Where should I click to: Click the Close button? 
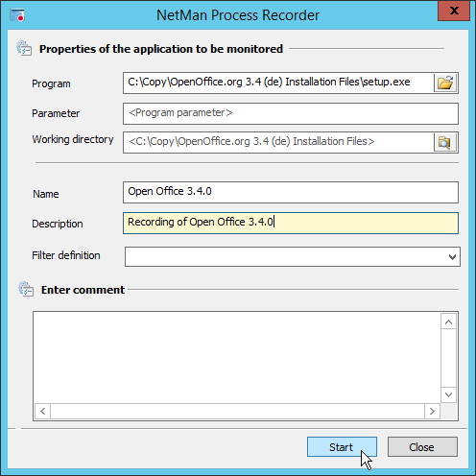(422, 447)
